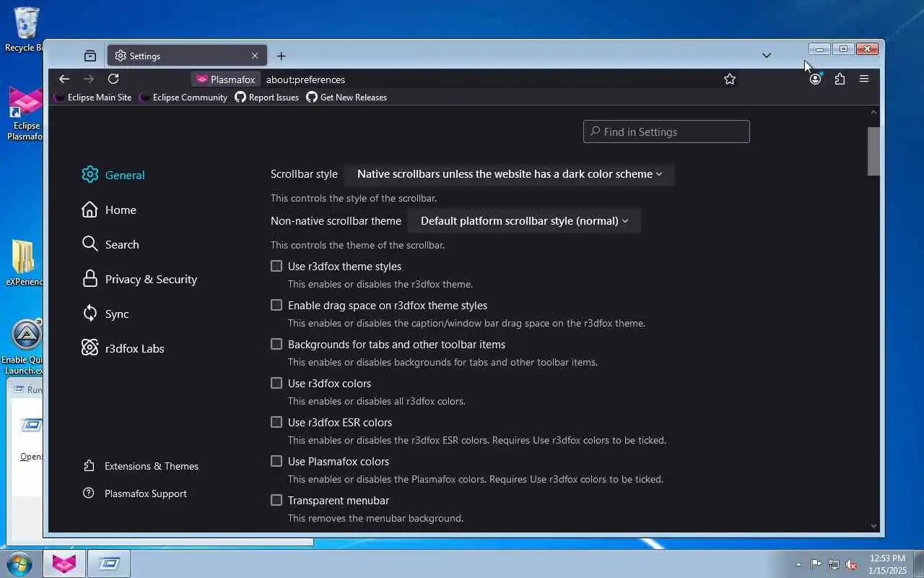
Task: Open the Eclipse Community bookmark
Action: (x=183, y=98)
